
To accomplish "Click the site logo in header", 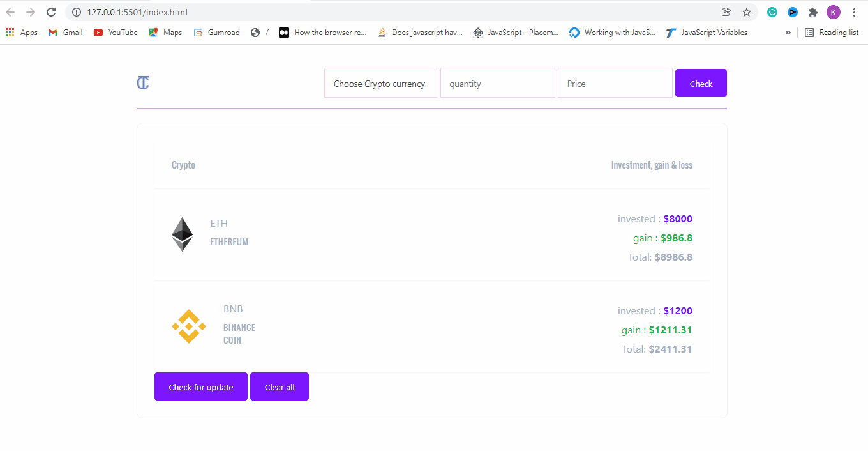I will click(x=143, y=83).
